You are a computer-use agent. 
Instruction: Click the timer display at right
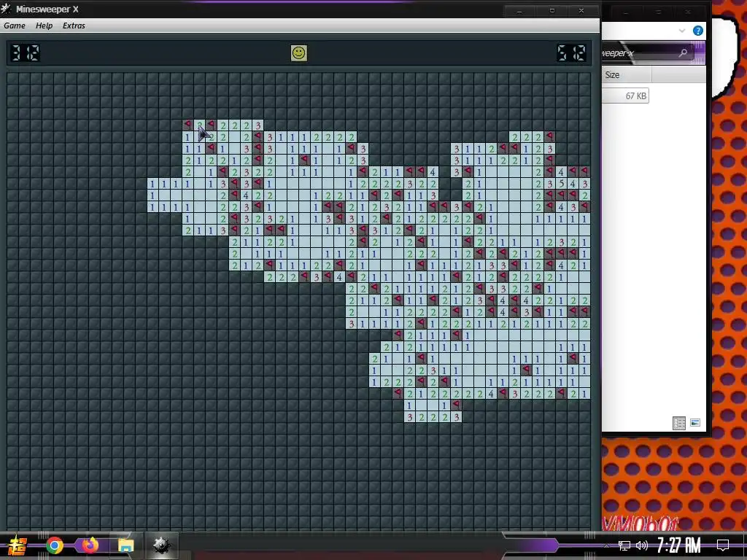tap(571, 52)
